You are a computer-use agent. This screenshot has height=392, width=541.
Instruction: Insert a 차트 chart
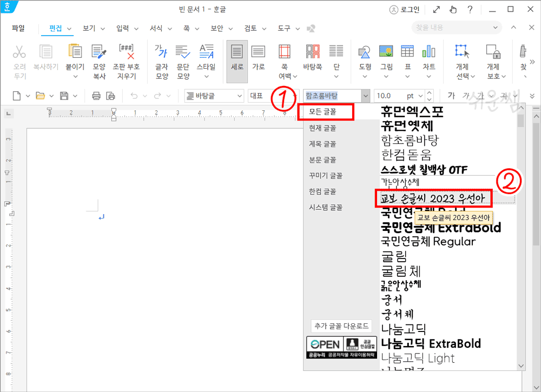point(429,59)
